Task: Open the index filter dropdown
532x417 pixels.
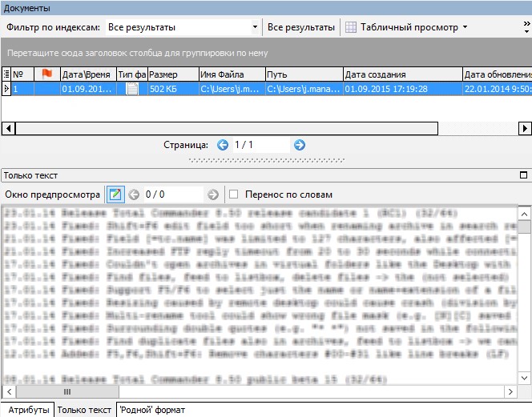Action: (255, 27)
